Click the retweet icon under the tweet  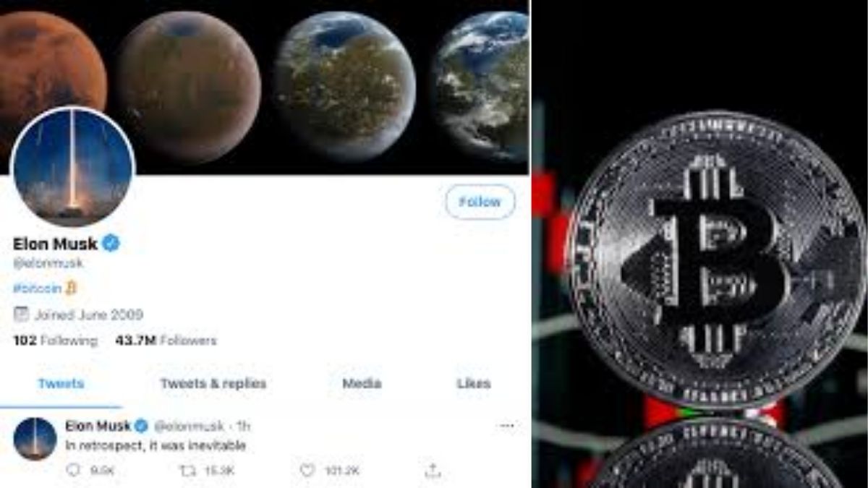pos(187,471)
